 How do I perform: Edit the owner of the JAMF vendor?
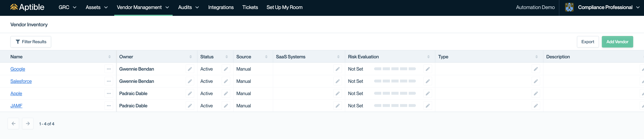[190, 106]
